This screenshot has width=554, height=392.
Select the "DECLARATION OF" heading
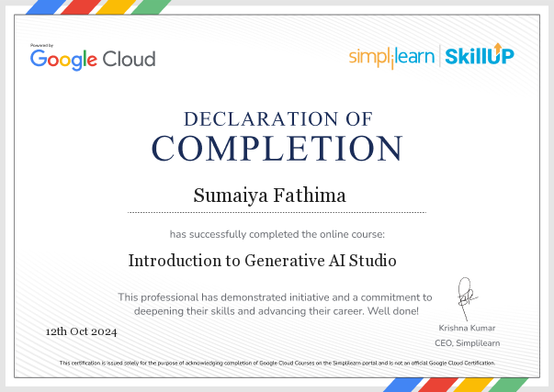[x=277, y=118]
